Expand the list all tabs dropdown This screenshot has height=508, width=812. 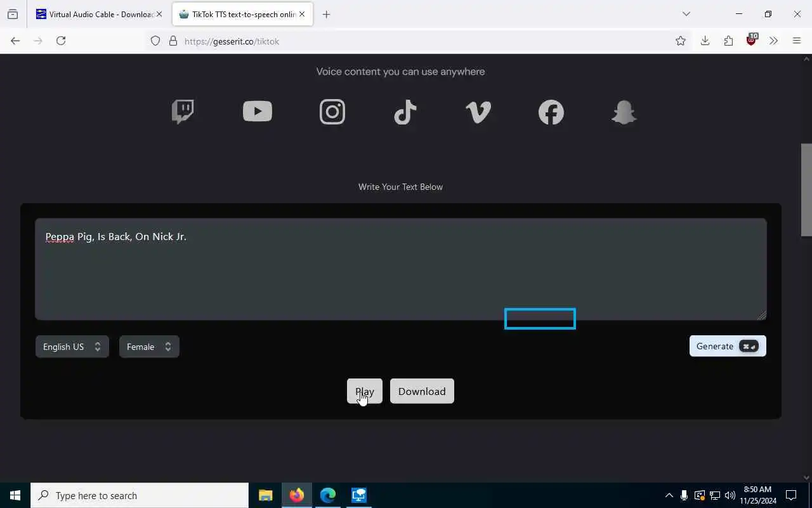686,14
